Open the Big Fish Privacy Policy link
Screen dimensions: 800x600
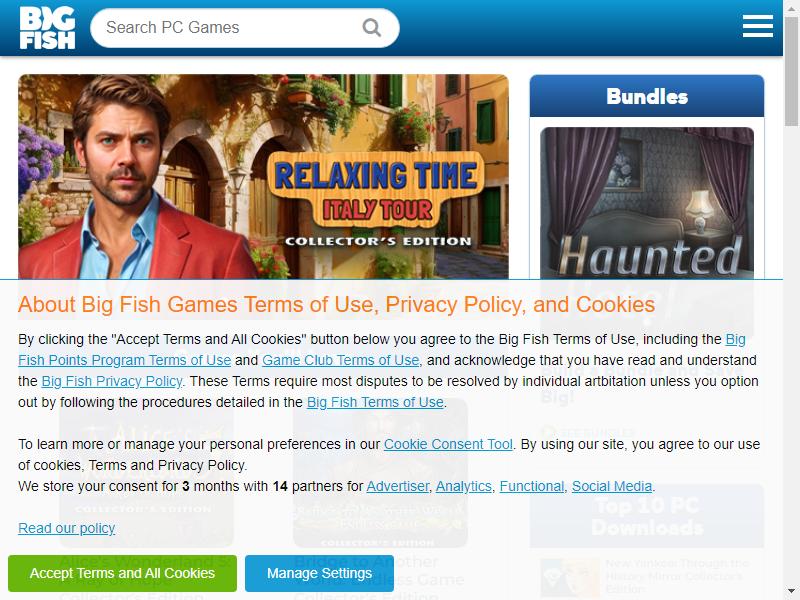[x=112, y=381]
